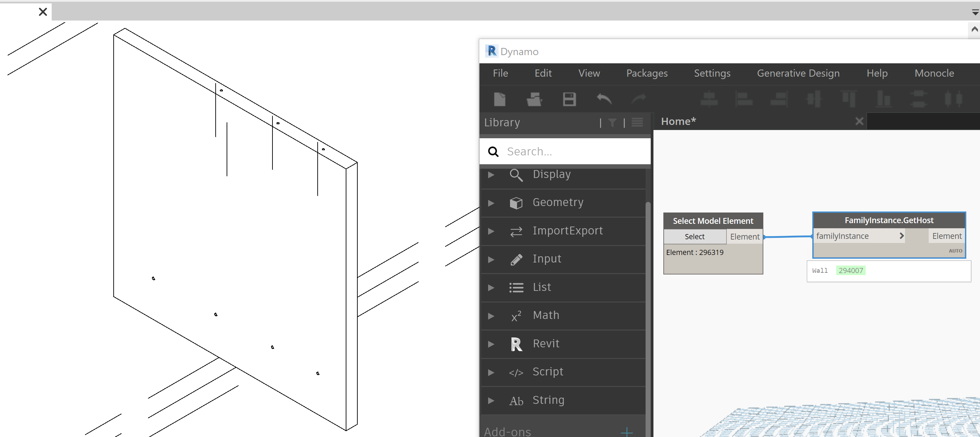
Task: Expand the Geometry library category
Action: pyautogui.click(x=491, y=203)
